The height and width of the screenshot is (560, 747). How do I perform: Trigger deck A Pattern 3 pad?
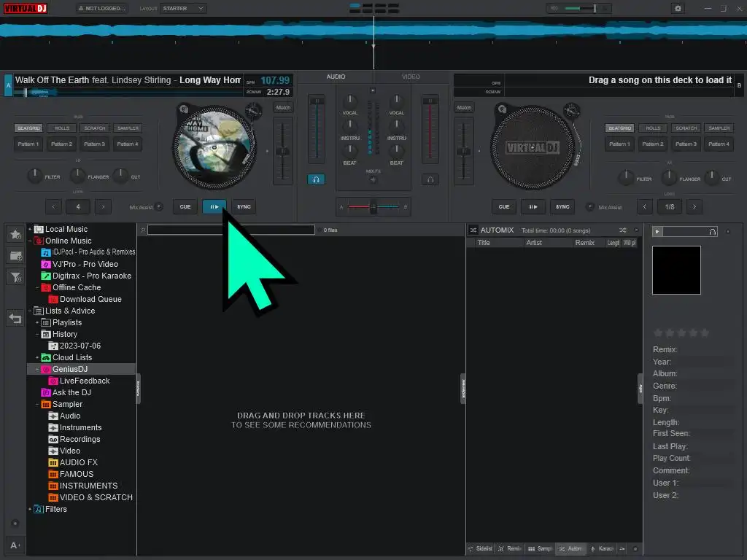(95, 144)
